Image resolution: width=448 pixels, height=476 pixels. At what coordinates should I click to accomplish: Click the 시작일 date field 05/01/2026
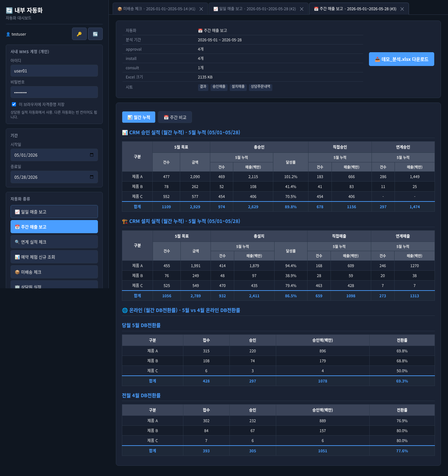tap(54, 155)
